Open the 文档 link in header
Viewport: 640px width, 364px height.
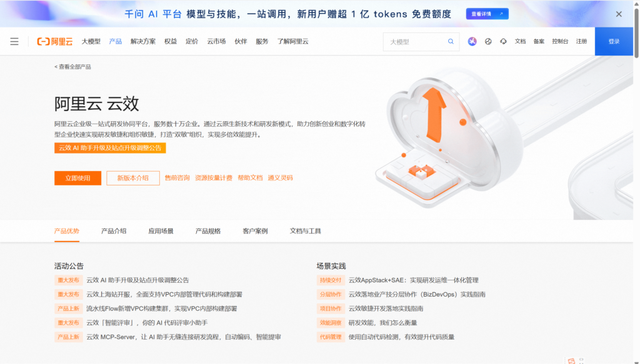(520, 42)
